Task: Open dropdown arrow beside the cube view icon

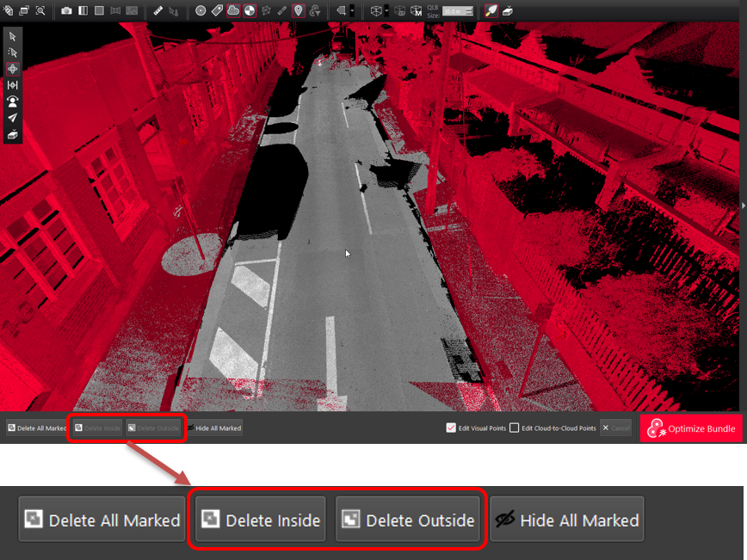Action: point(388,10)
